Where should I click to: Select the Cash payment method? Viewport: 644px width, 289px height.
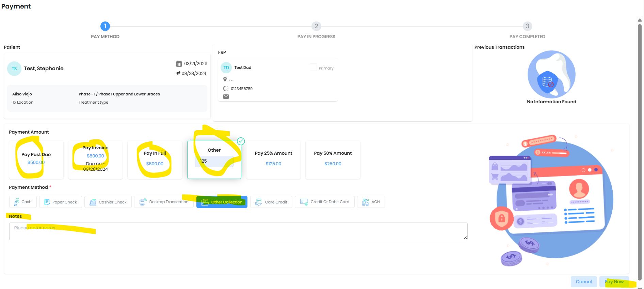pos(23,202)
